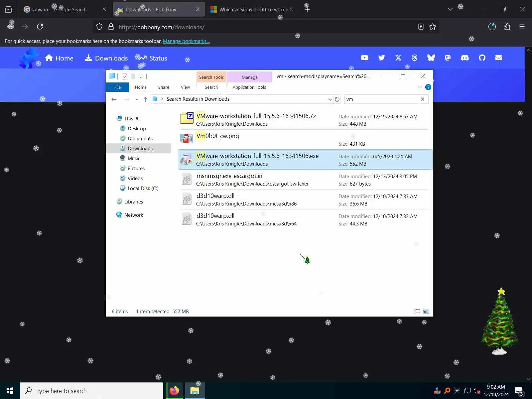Open the Bluesky butterfly icon link
Screen dimensions: 532x399
pyautogui.click(x=431, y=58)
